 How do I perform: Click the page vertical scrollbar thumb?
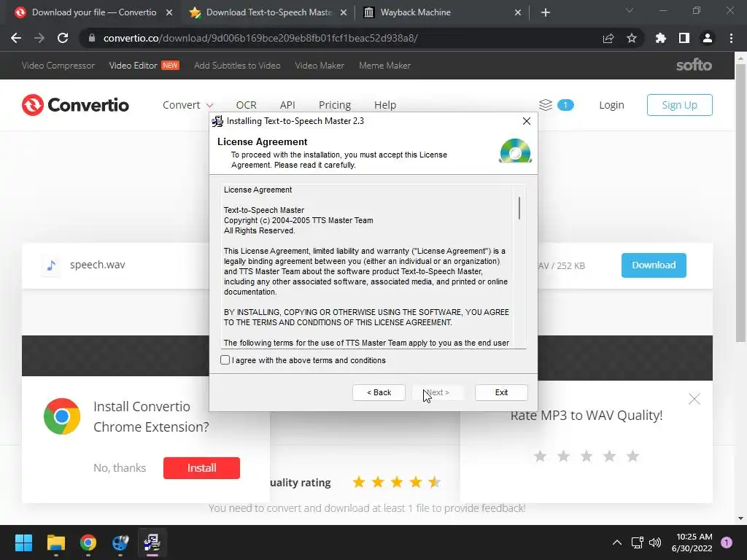point(740,203)
